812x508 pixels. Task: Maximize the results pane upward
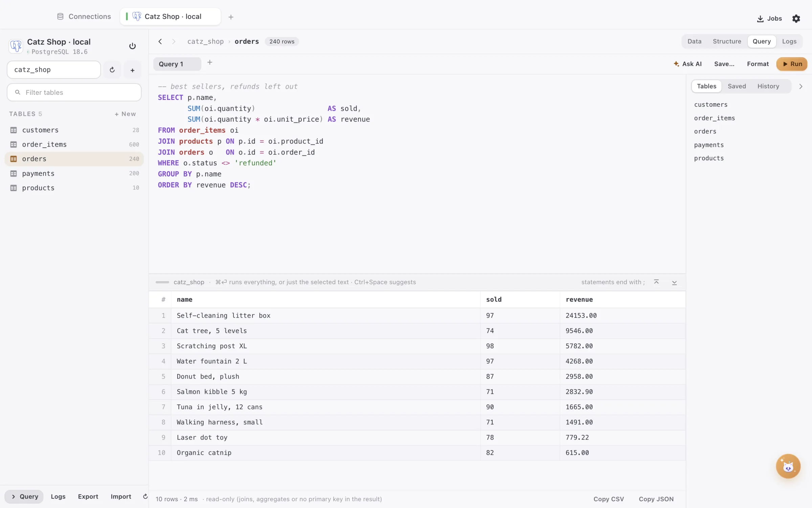(x=656, y=282)
